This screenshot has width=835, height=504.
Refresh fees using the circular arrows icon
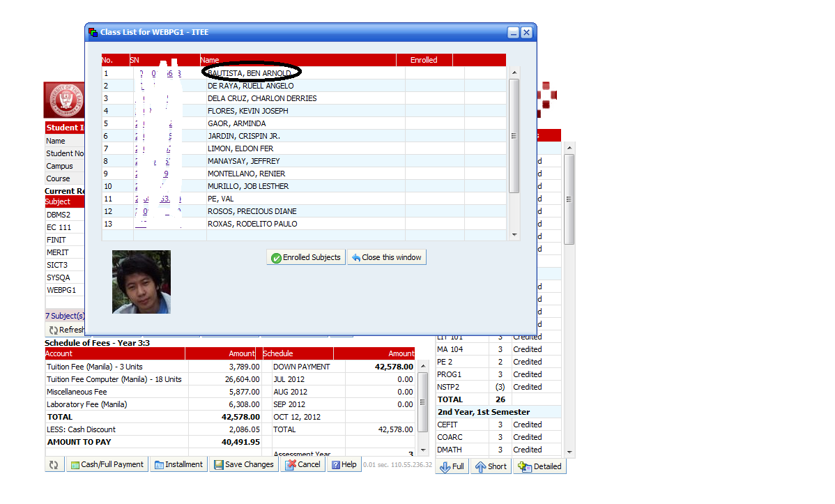pos(54,464)
